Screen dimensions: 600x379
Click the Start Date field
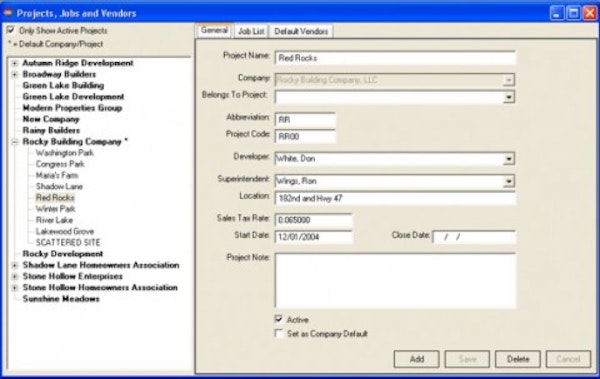click(313, 237)
